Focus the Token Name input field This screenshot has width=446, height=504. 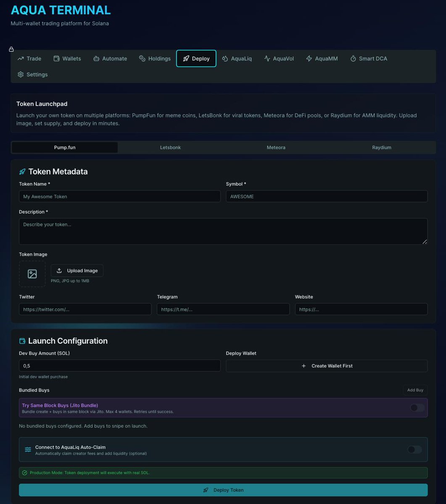(120, 196)
